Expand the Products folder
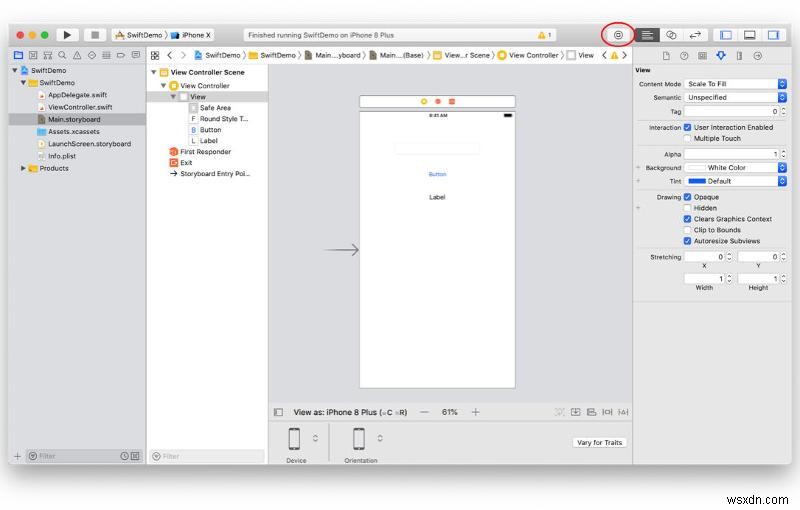Screen dimensions: 800x510 pos(23,168)
